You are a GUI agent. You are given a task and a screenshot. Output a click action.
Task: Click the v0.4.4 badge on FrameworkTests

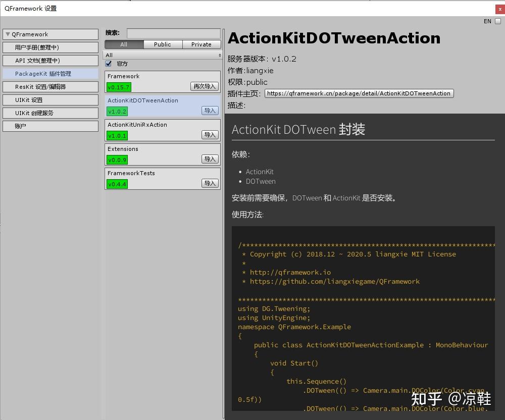tap(117, 184)
